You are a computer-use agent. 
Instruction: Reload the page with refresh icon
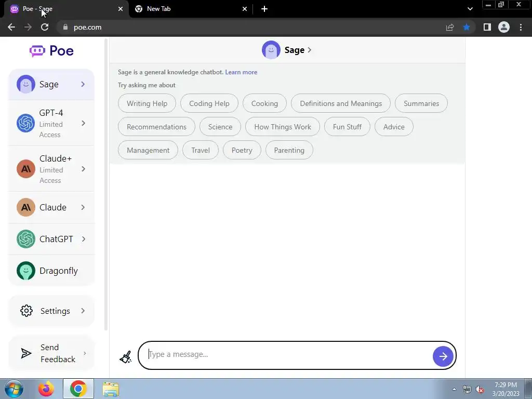[x=45, y=27]
